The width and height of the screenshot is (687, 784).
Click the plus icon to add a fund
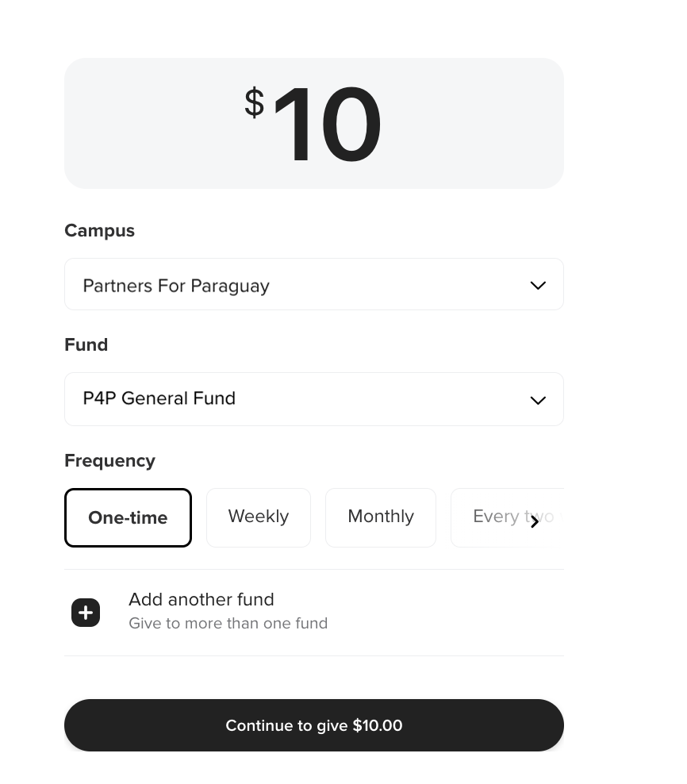86,613
